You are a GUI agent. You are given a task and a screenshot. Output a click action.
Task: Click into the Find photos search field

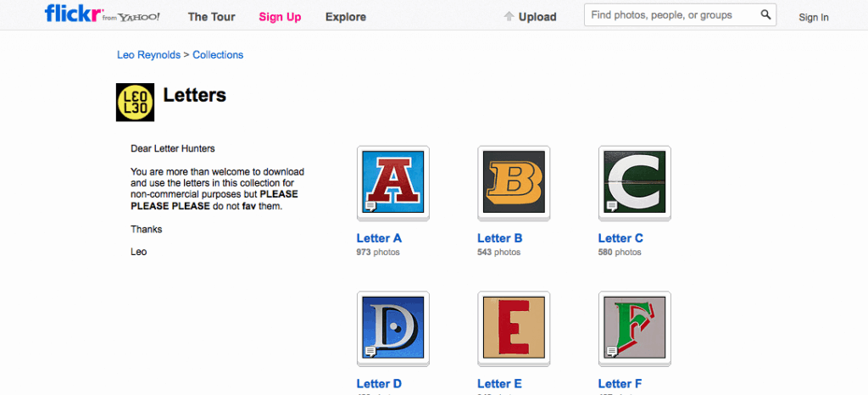tap(673, 15)
